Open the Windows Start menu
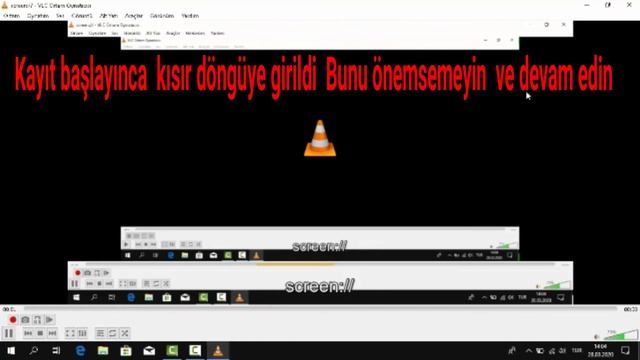 (x=11, y=351)
